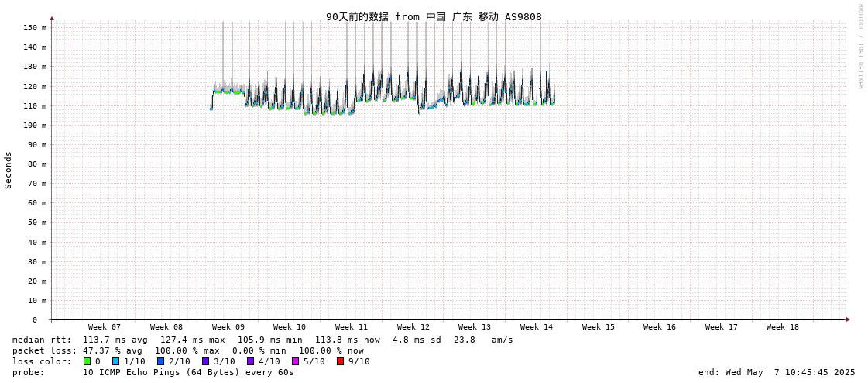The width and height of the screenshot is (868, 383).
Task: Click the 70 m y-axis label
Action: tap(38, 184)
